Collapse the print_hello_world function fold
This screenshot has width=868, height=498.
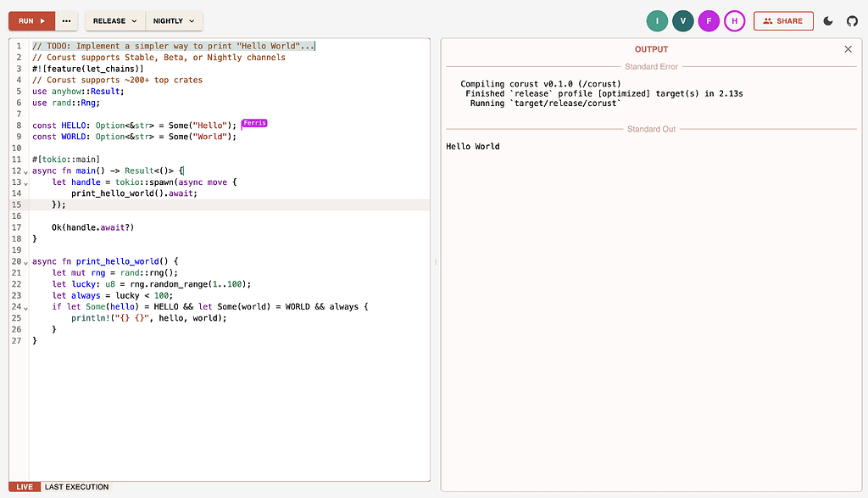tap(26, 262)
